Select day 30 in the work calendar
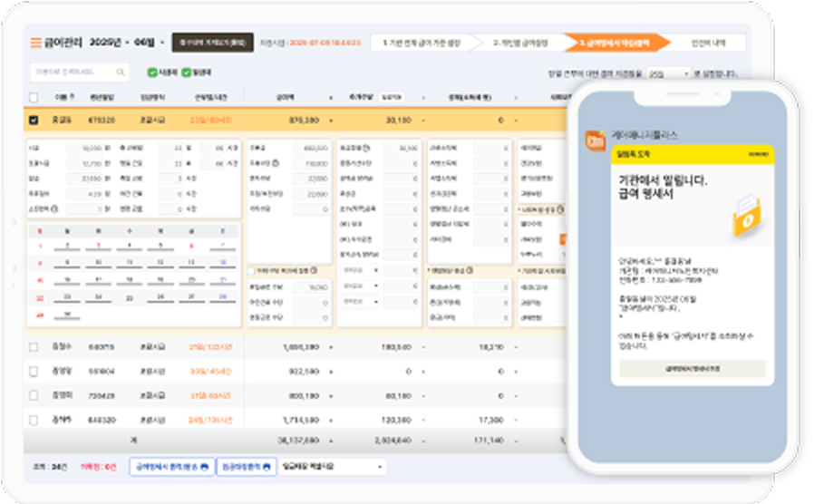The height and width of the screenshot is (504, 834). [x=65, y=314]
